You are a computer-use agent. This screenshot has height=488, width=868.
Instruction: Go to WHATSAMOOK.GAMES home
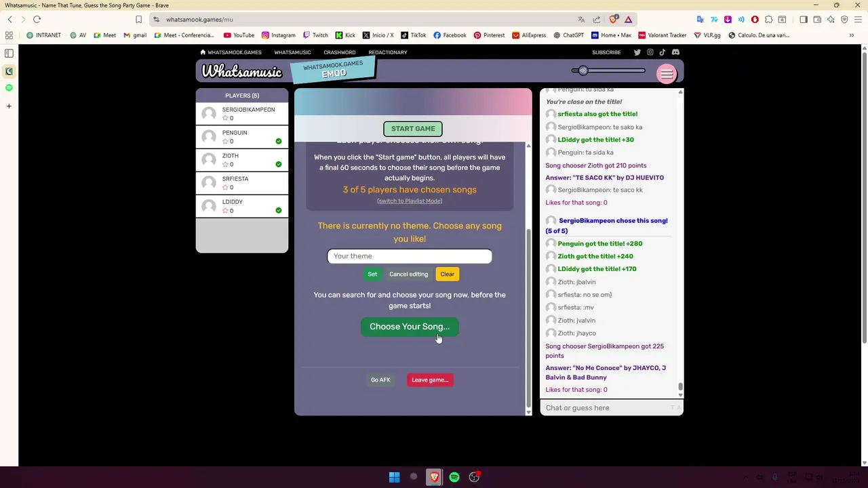(x=231, y=52)
